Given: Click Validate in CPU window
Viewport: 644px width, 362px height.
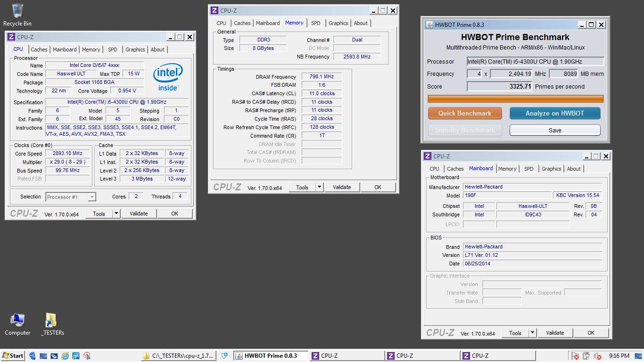Looking at the screenshot, I should tap(139, 214).
